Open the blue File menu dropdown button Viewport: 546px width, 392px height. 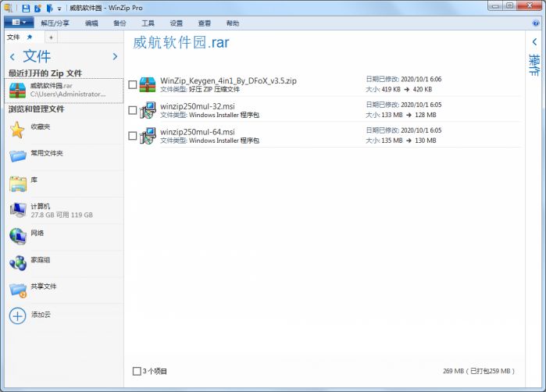click(19, 23)
